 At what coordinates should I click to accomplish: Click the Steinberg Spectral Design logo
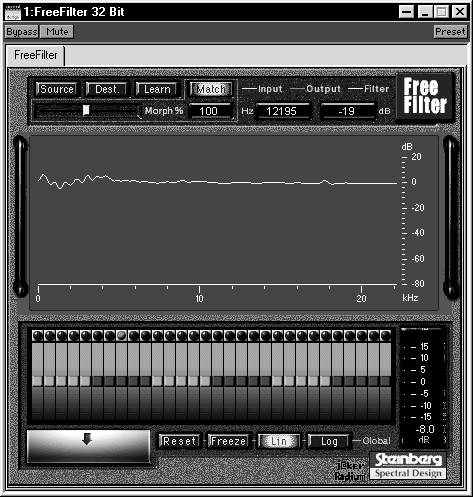point(408,466)
